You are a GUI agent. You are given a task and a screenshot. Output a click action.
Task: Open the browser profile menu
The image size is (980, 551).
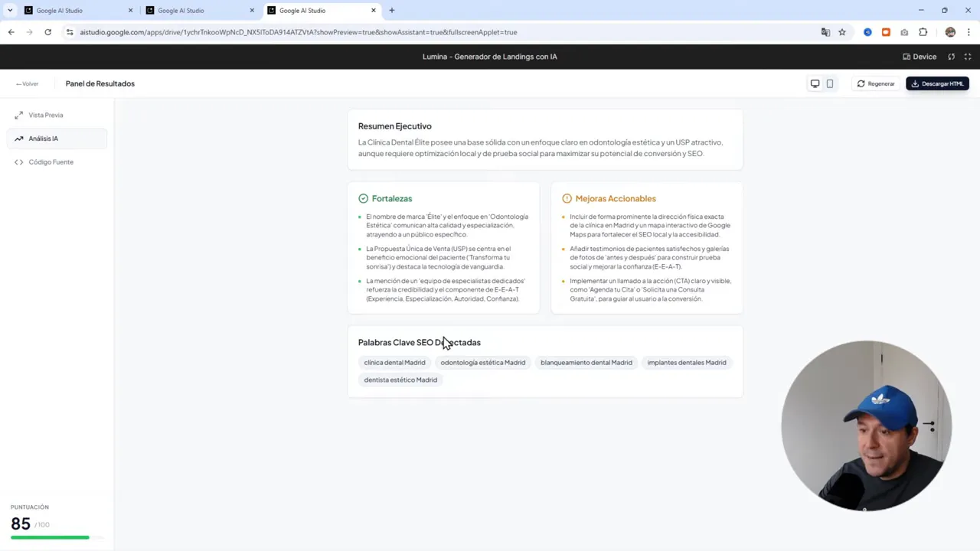(x=950, y=32)
